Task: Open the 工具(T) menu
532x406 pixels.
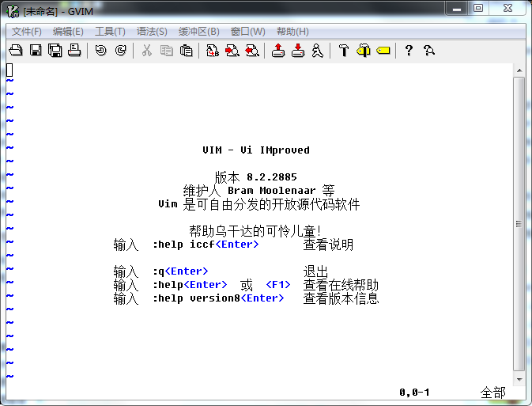Action: tap(110, 32)
